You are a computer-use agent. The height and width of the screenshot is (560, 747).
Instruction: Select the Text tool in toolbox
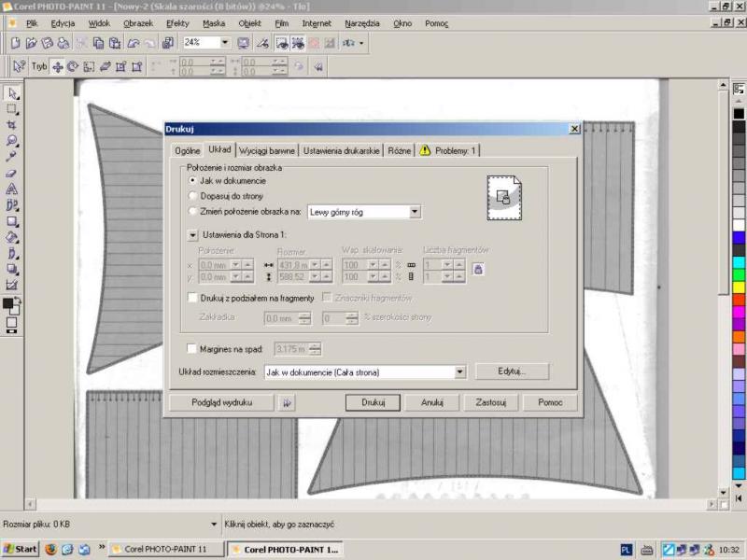click(x=12, y=189)
